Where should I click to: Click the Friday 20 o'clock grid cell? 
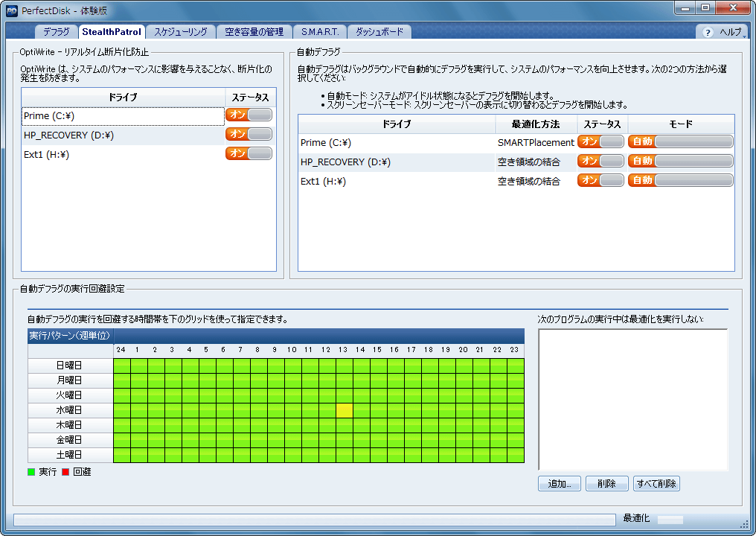(x=464, y=440)
